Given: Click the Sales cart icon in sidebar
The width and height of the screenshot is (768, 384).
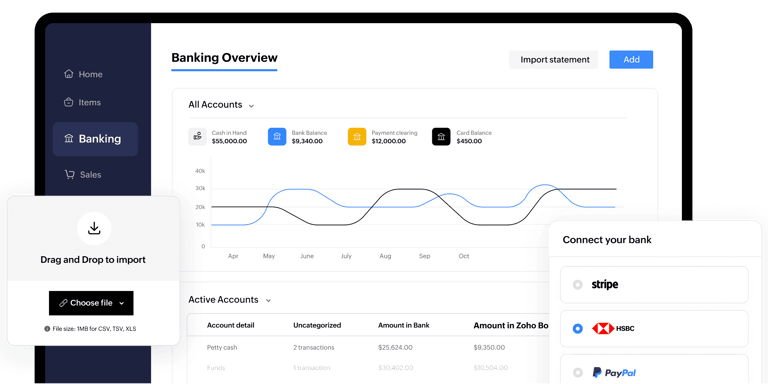Looking at the screenshot, I should [70, 174].
